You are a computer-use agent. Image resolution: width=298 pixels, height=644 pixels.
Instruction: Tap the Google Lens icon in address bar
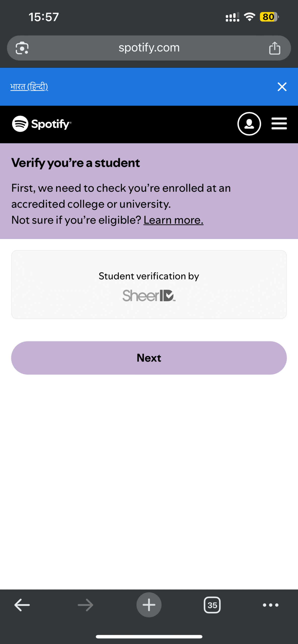22,48
